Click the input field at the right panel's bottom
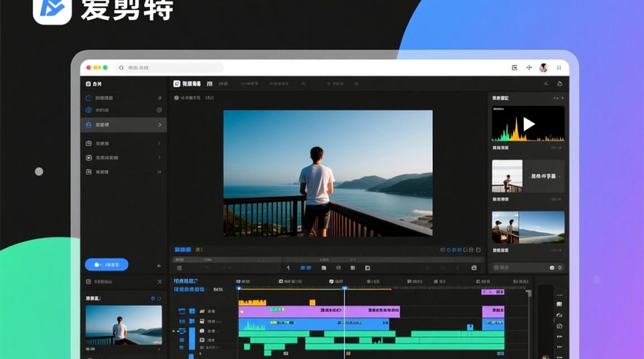This screenshot has height=359, width=644. point(528,268)
